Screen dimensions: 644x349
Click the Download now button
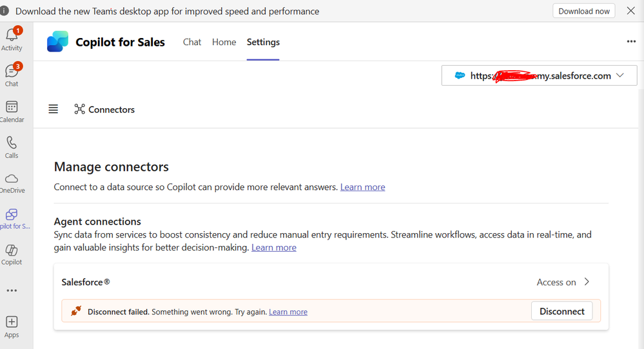point(583,11)
